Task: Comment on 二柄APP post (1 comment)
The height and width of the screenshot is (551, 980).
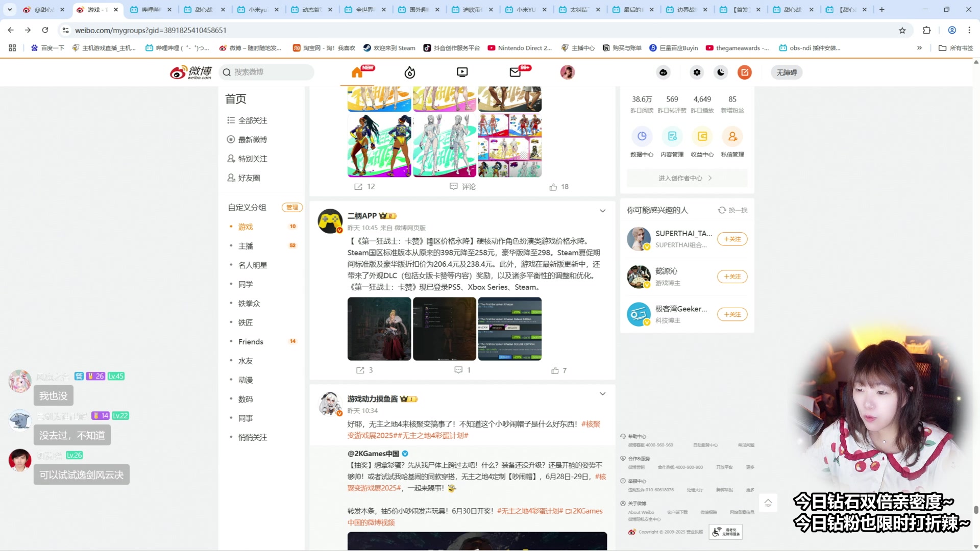Action: (462, 370)
